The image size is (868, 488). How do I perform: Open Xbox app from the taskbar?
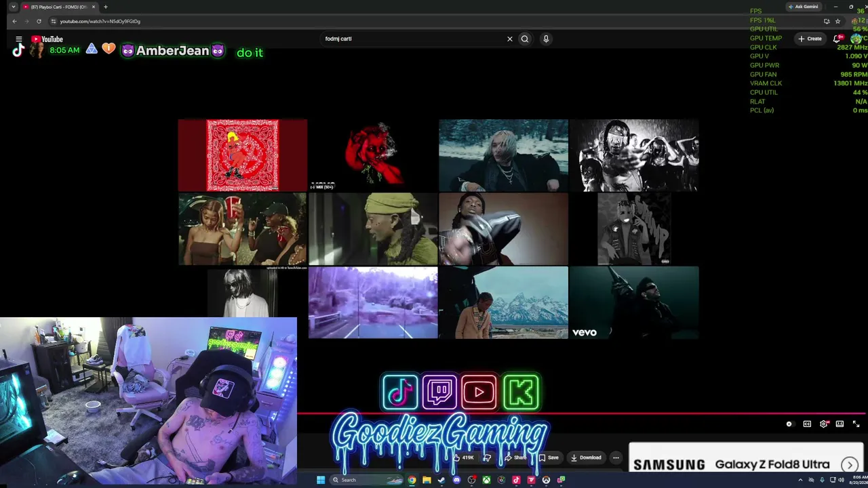(486, 480)
